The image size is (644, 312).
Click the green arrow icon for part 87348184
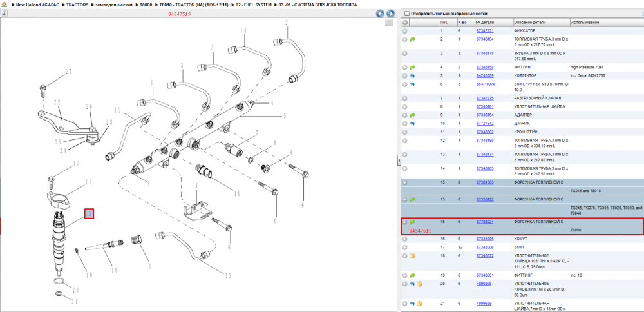tap(413, 39)
